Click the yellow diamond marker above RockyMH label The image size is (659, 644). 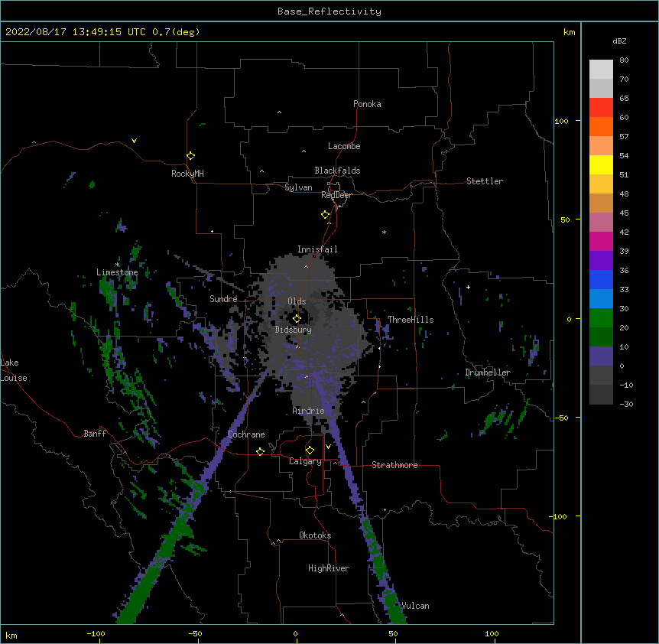click(191, 156)
